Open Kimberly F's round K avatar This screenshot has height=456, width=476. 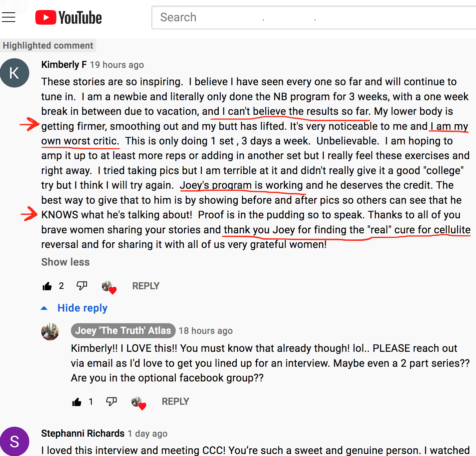(x=15, y=73)
